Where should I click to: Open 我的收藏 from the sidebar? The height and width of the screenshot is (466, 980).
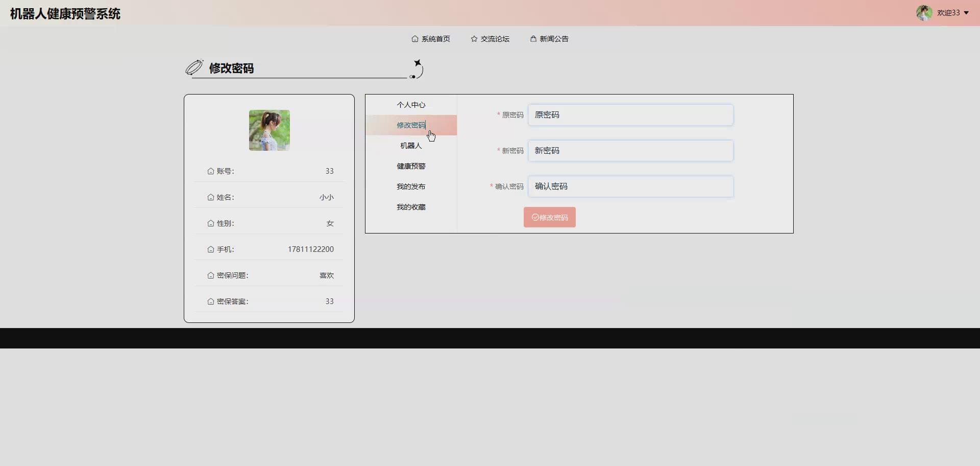(x=411, y=206)
